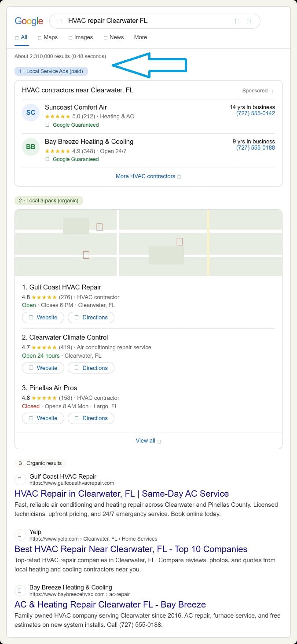Switch to the Maps tab
Screen dimensions: 297x644
tap(48, 37)
